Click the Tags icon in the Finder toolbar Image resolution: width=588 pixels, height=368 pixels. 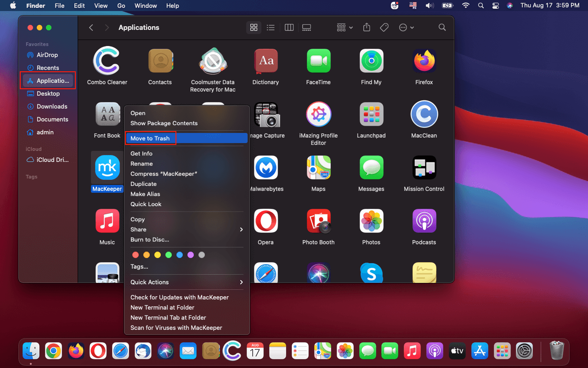coord(384,27)
